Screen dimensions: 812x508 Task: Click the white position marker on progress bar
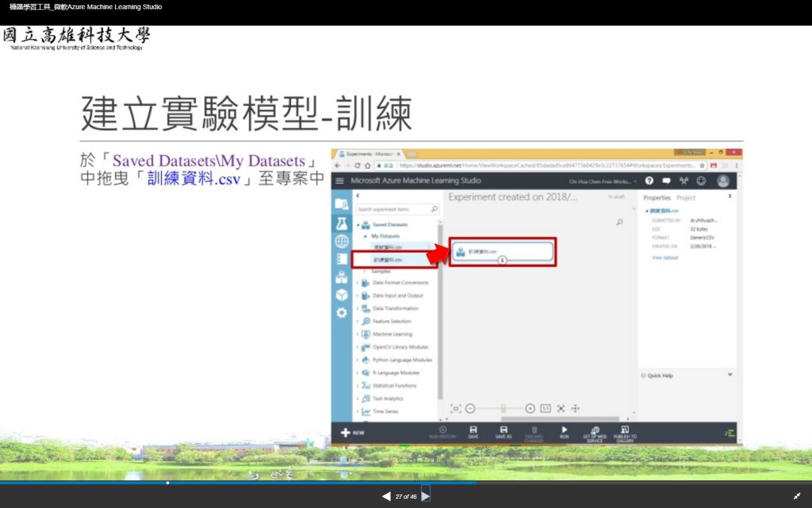pyautogui.click(x=168, y=482)
